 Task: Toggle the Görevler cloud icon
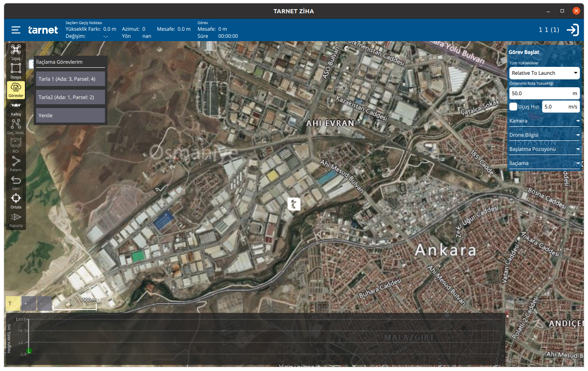pos(16,90)
